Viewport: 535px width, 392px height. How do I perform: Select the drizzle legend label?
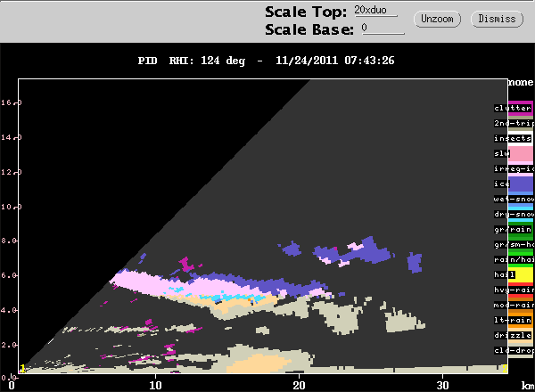[513, 335]
